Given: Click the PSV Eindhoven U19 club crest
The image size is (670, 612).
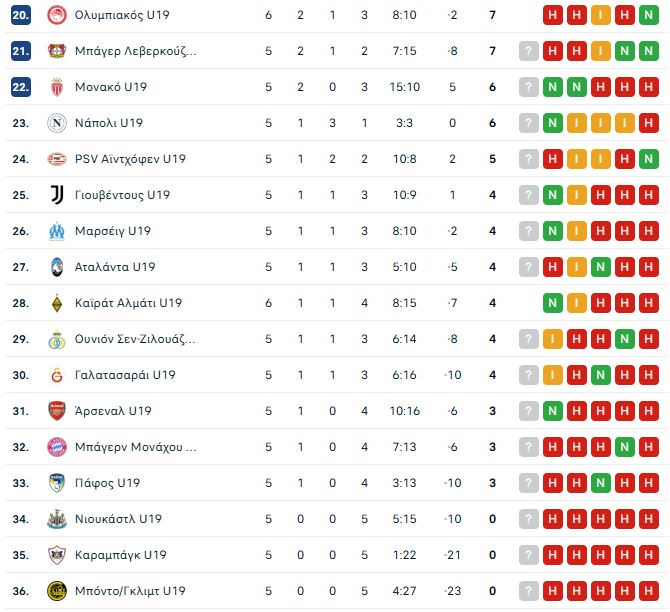Looking at the screenshot, I should 56,159.
